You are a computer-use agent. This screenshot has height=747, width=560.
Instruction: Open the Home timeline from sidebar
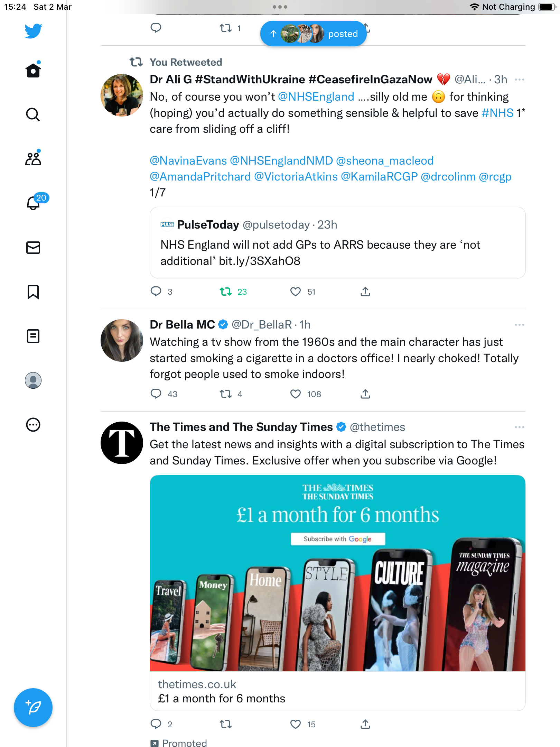pos(33,70)
